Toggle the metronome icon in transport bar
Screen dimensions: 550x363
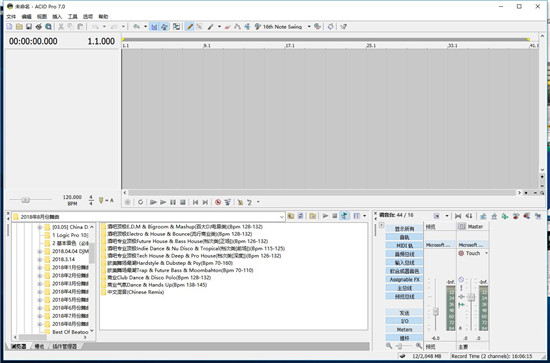click(x=240, y=202)
